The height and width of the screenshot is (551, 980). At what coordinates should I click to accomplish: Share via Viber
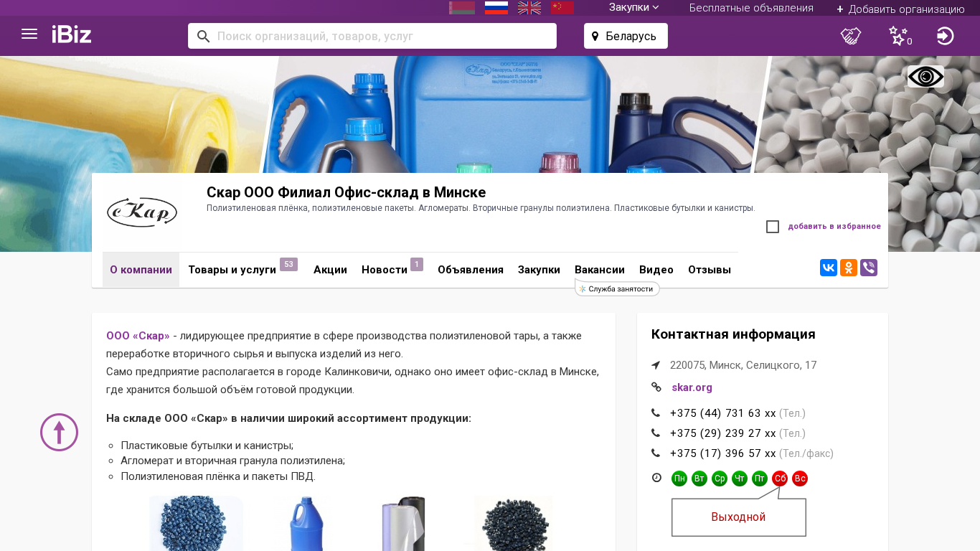pyautogui.click(x=869, y=268)
